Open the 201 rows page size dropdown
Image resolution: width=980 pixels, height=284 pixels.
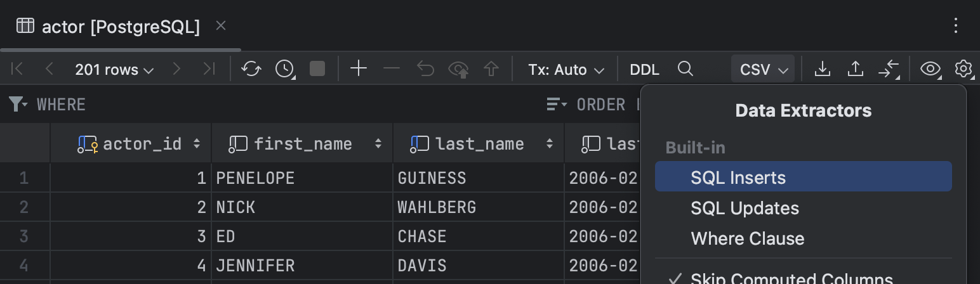tap(114, 69)
